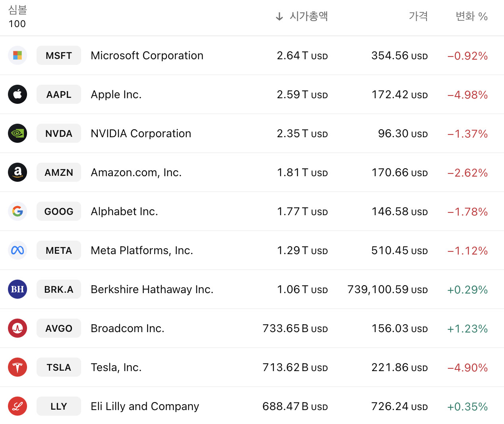The image size is (504, 424).
Task: Click the NVIDIA logo icon
Action: (x=17, y=133)
